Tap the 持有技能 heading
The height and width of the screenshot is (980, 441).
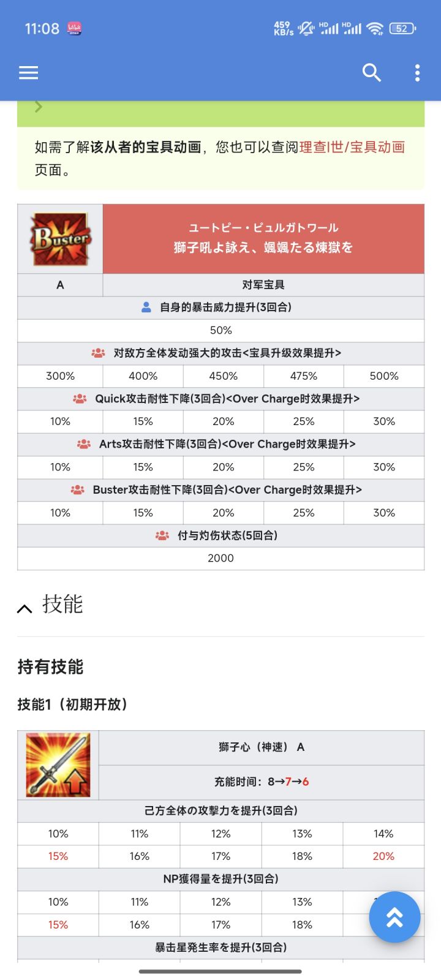coord(50,666)
